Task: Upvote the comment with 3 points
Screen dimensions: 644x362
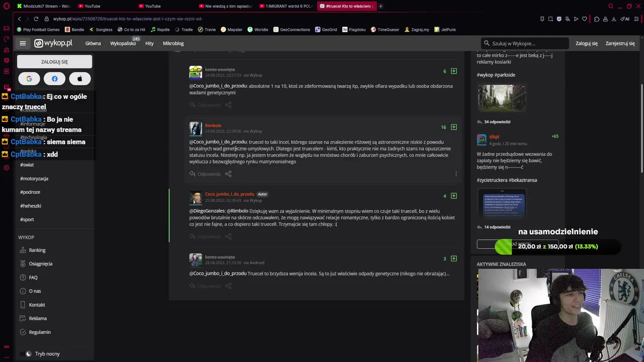Action: (454, 258)
